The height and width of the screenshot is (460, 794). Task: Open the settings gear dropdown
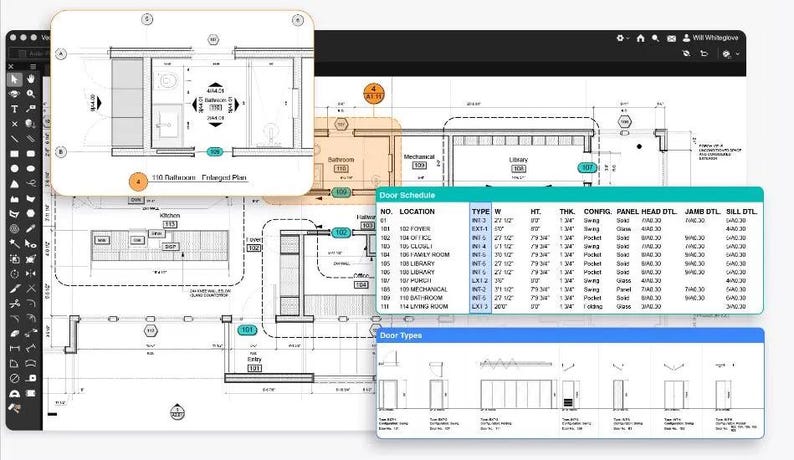pyautogui.click(x=622, y=38)
